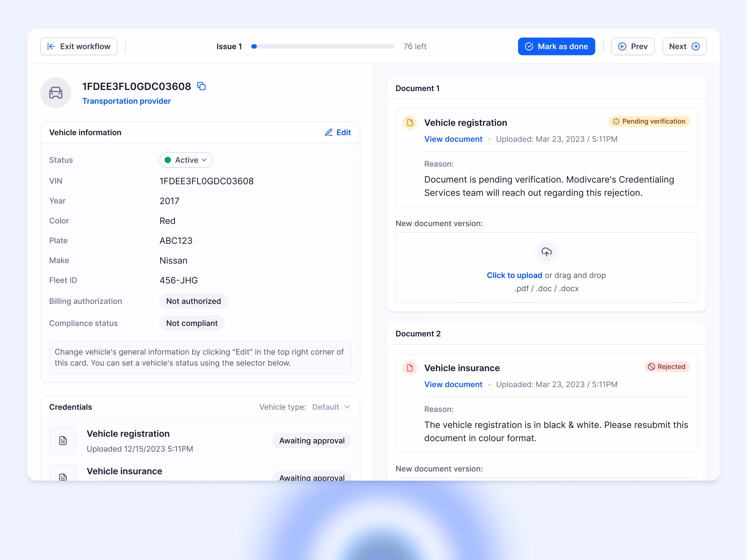Click the Fleet ID value 456-JHG
747x560 pixels.
(x=179, y=280)
